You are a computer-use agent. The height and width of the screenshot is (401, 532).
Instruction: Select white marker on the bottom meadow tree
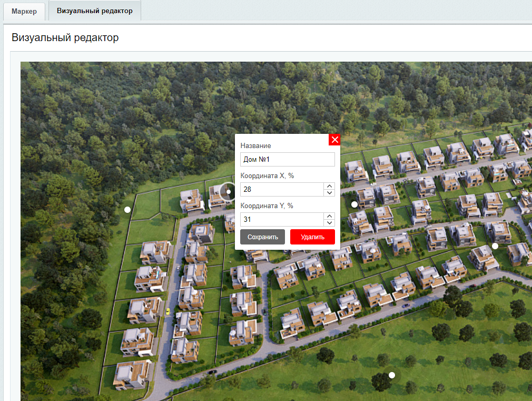pos(392,375)
